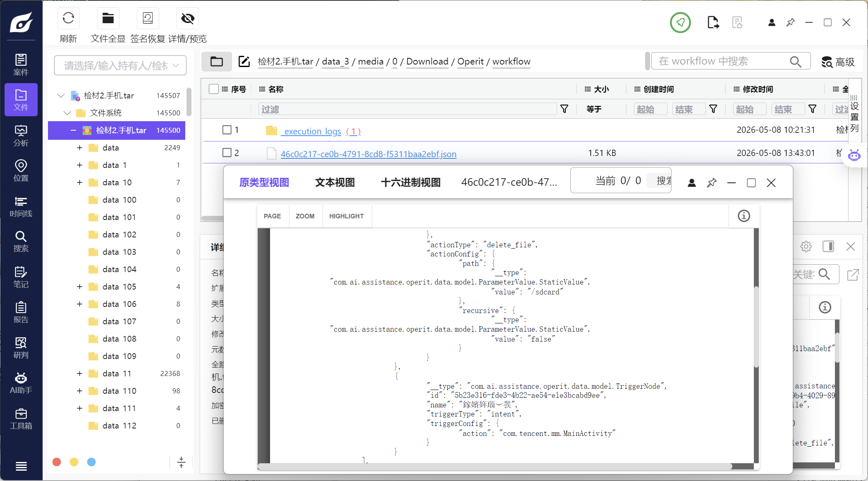Image resolution: width=868 pixels, height=481 pixels.
Task: Collapse the top 检材2.手机.tar tree node
Action: point(61,96)
